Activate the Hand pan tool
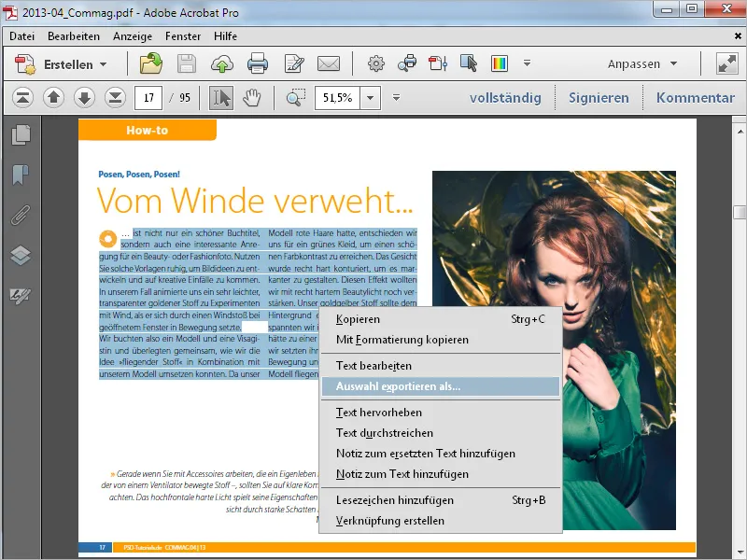The image size is (747, 560). pyautogui.click(x=252, y=98)
